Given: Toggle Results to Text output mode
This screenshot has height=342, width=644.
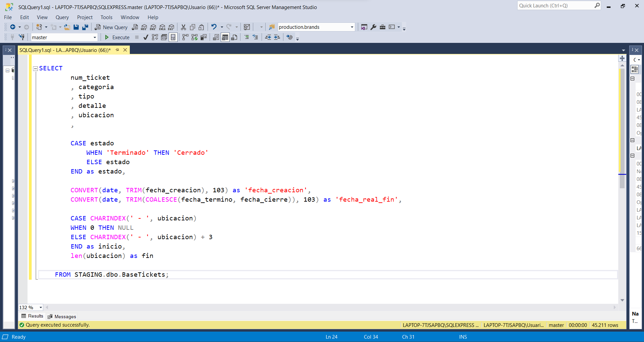Looking at the screenshot, I should (216, 37).
